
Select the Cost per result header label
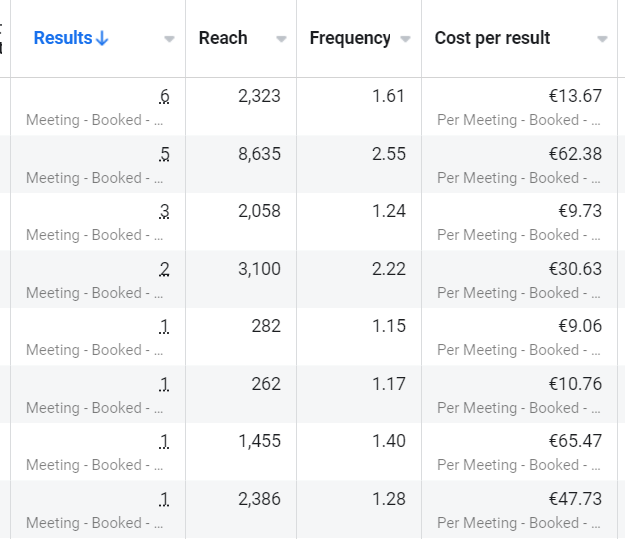click(x=492, y=38)
